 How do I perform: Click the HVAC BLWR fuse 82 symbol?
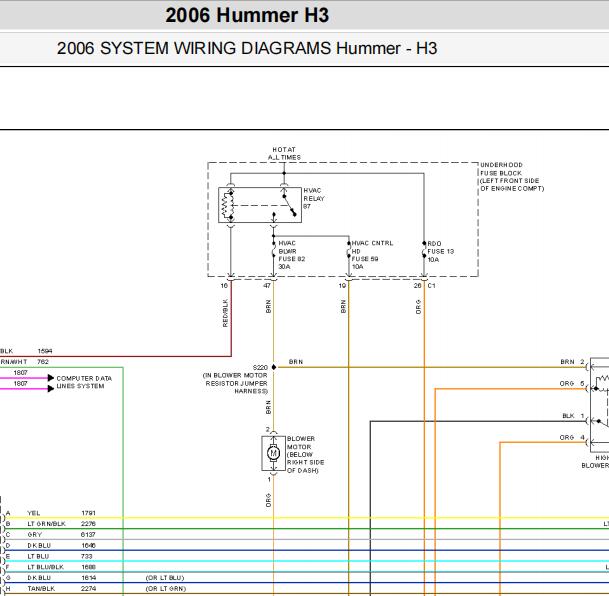pyautogui.click(x=274, y=252)
